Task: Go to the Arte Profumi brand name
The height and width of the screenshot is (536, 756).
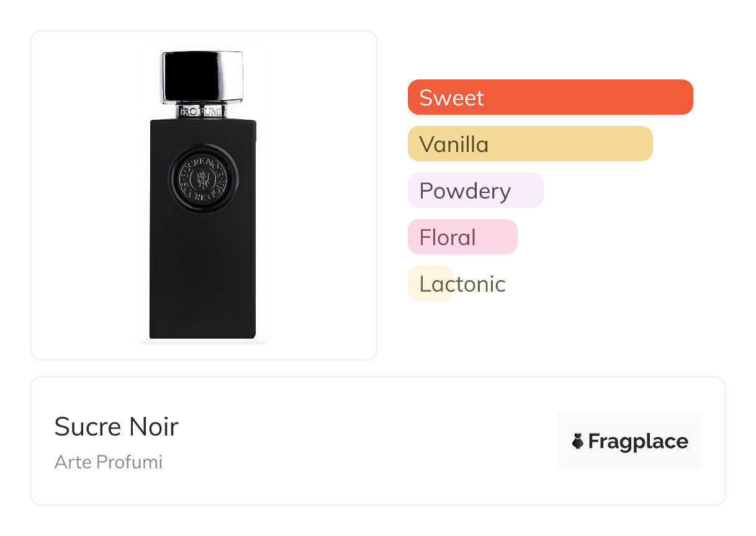Action: 109,462
